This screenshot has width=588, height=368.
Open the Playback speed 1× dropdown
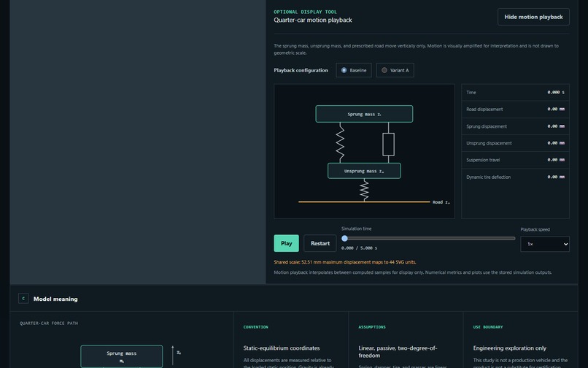click(x=544, y=244)
